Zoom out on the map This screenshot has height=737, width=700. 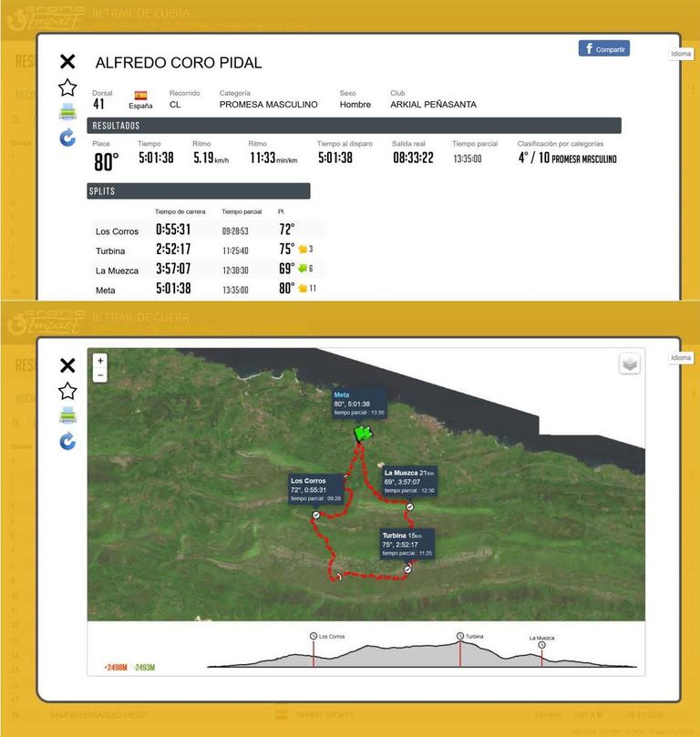click(99, 375)
